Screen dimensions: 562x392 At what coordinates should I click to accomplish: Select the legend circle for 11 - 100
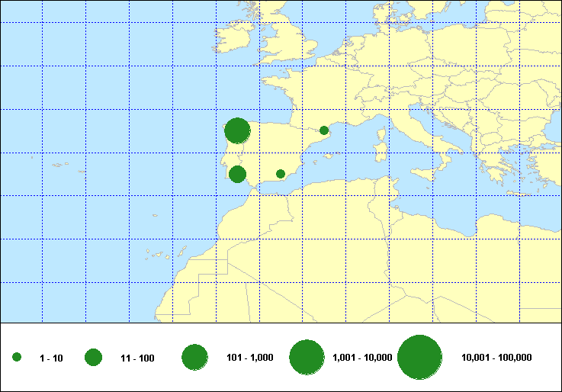(x=94, y=357)
